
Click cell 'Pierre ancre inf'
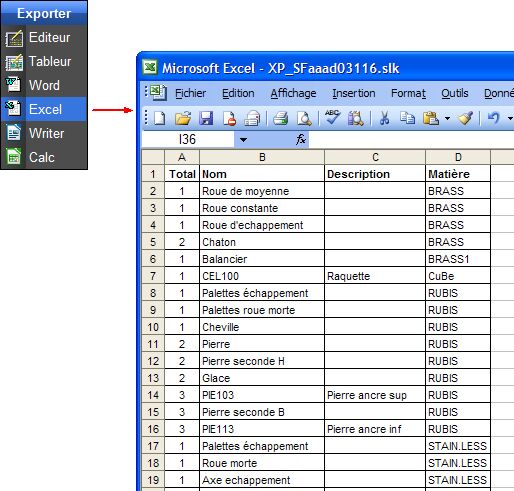click(375, 429)
